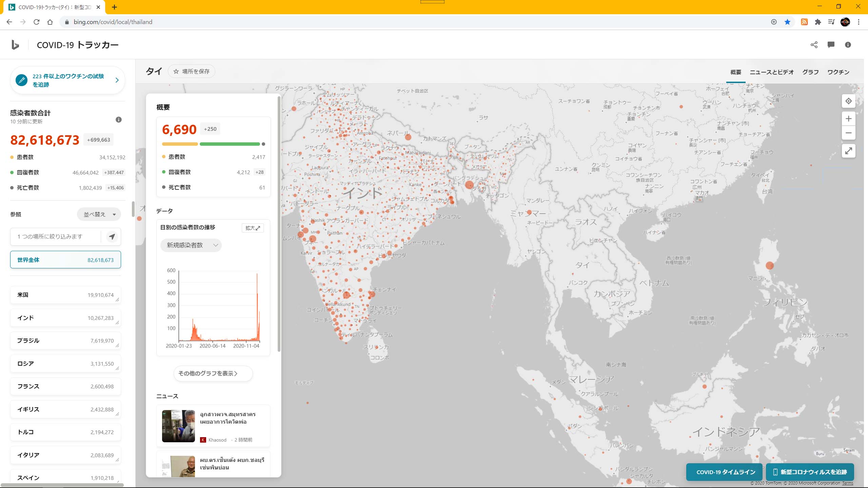Viewport: 868px width, 488px height.
Task: Click the install app icon in address bar
Action: 774,22
